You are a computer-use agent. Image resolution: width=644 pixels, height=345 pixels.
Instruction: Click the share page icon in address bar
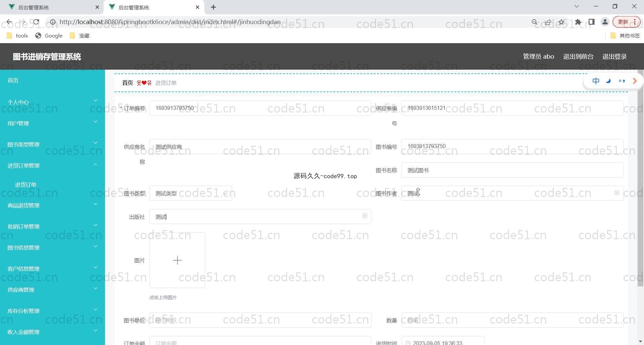(x=548, y=22)
